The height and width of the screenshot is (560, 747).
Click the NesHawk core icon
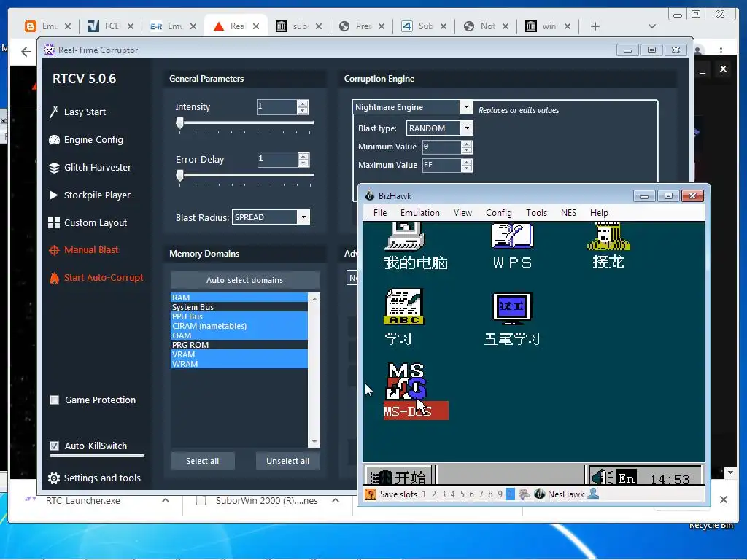click(x=539, y=494)
